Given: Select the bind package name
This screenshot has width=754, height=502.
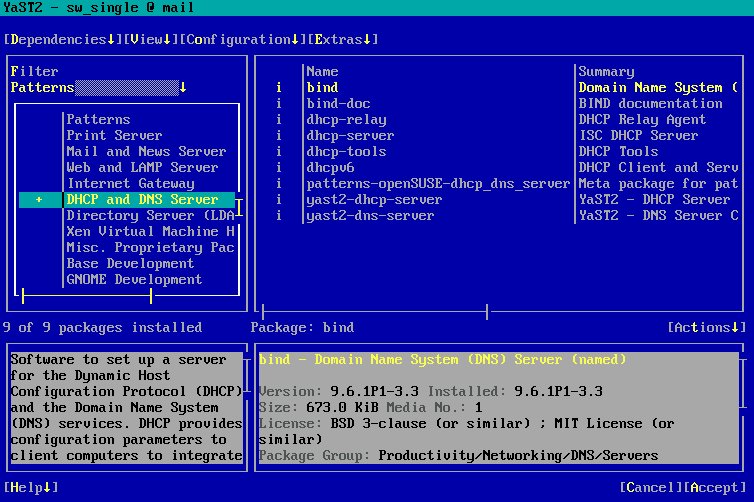Looking at the screenshot, I should (322, 88).
